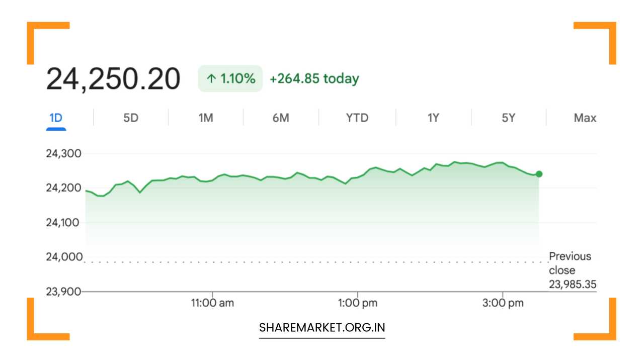This screenshot has width=644, height=362.
Task: Select the Max range tab
Action: (x=585, y=118)
